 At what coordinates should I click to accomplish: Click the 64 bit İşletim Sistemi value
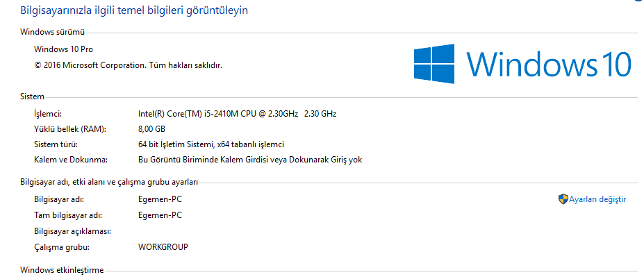tap(211, 144)
